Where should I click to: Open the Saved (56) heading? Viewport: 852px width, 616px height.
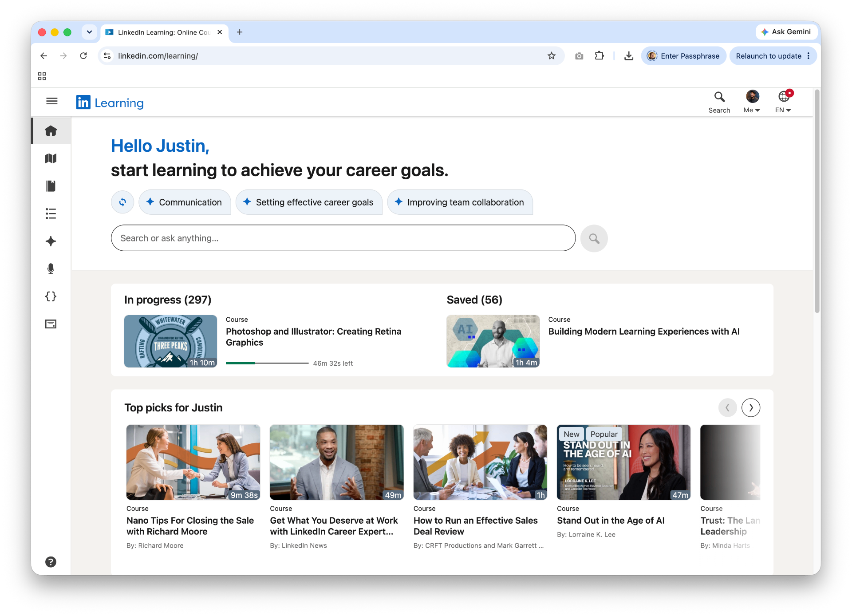[x=474, y=300]
